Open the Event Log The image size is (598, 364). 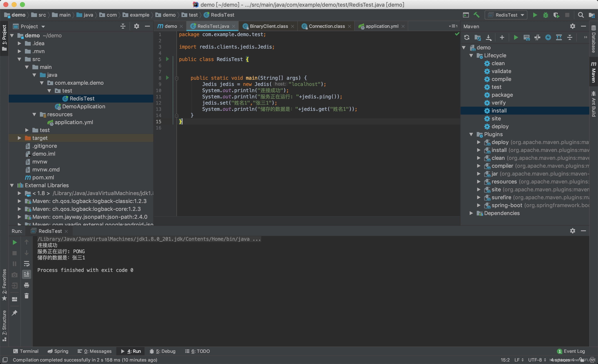pyautogui.click(x=571, y=351)
